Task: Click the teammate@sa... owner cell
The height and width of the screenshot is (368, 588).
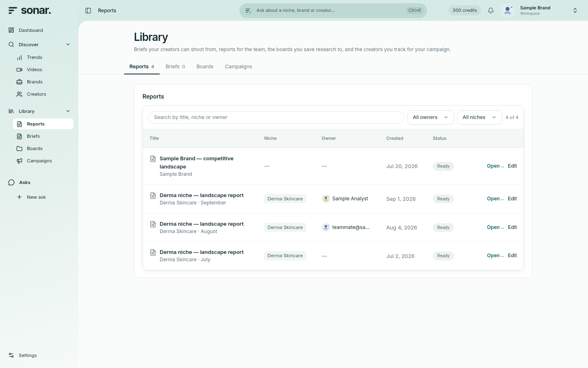Action: (345, 227)
